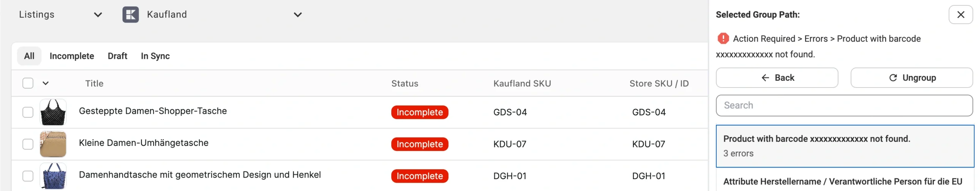
Task: Focus the Search field in group panel
Action: tap(844, 105)
